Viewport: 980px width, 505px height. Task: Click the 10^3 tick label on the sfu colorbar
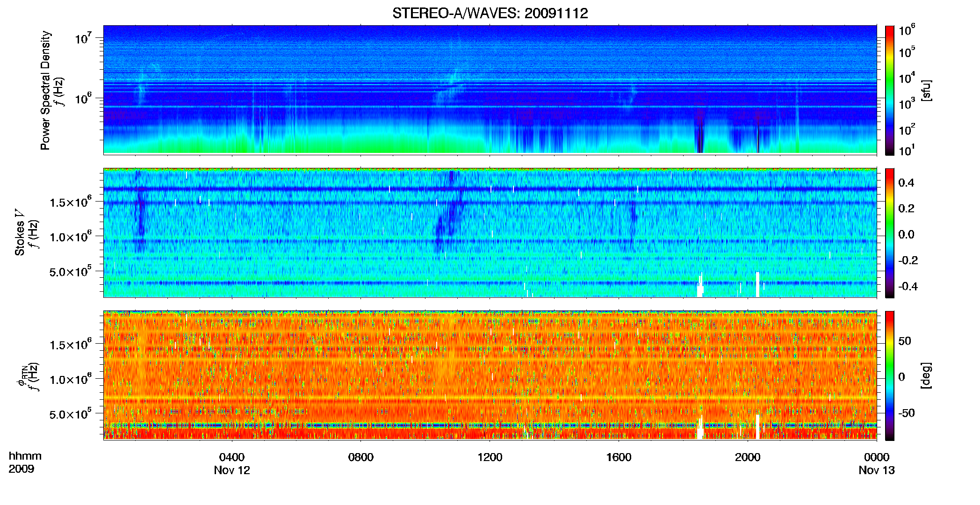[x=907, y=103]
